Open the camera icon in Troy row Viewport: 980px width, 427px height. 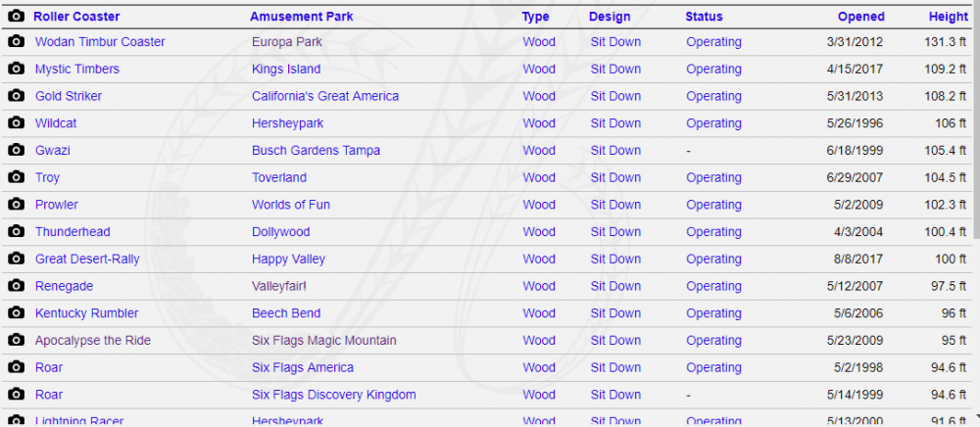point(17,177)
